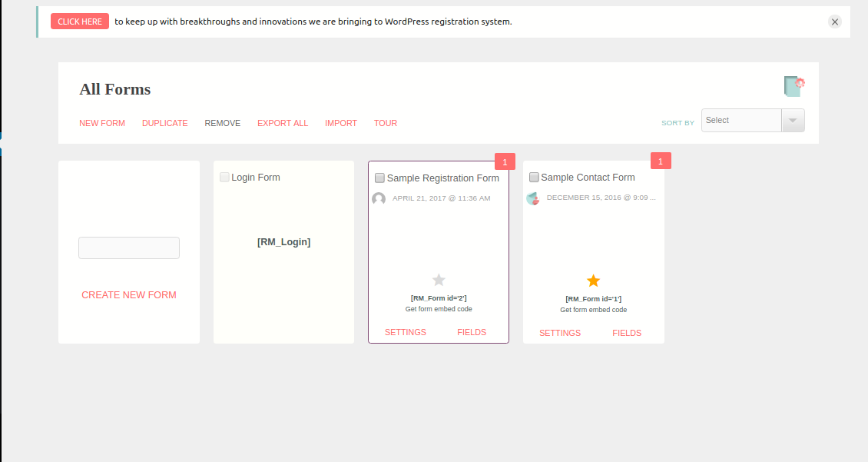Select the Sample Registration Form checkbox
The image size is (868, 462).
coord(379,177)
